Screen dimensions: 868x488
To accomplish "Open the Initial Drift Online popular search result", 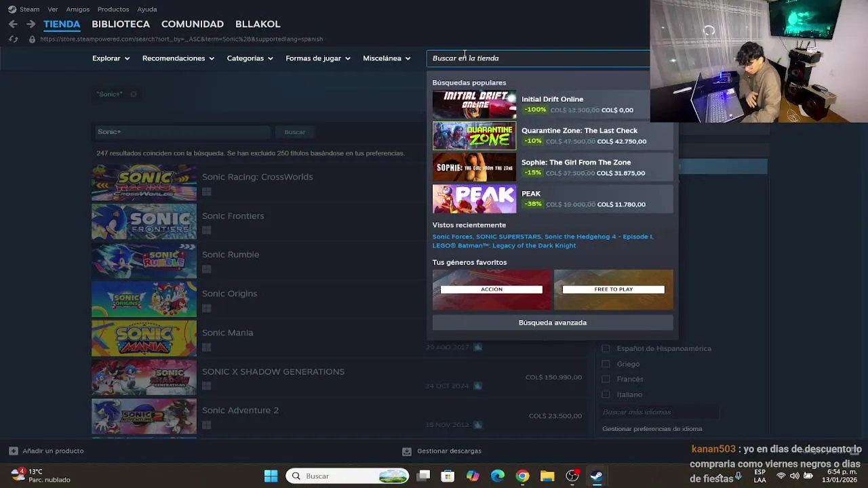I will tap(553, 104).
